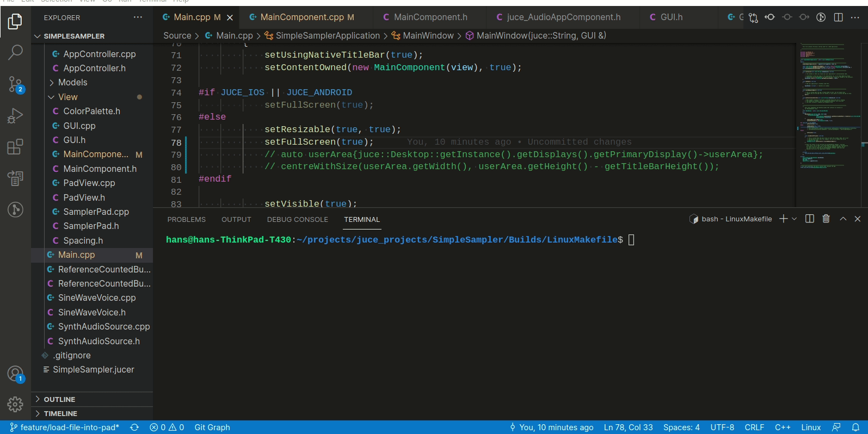Expand the OUTLINE section
This screenshot has height=434, width=868.
coord(59,399)
